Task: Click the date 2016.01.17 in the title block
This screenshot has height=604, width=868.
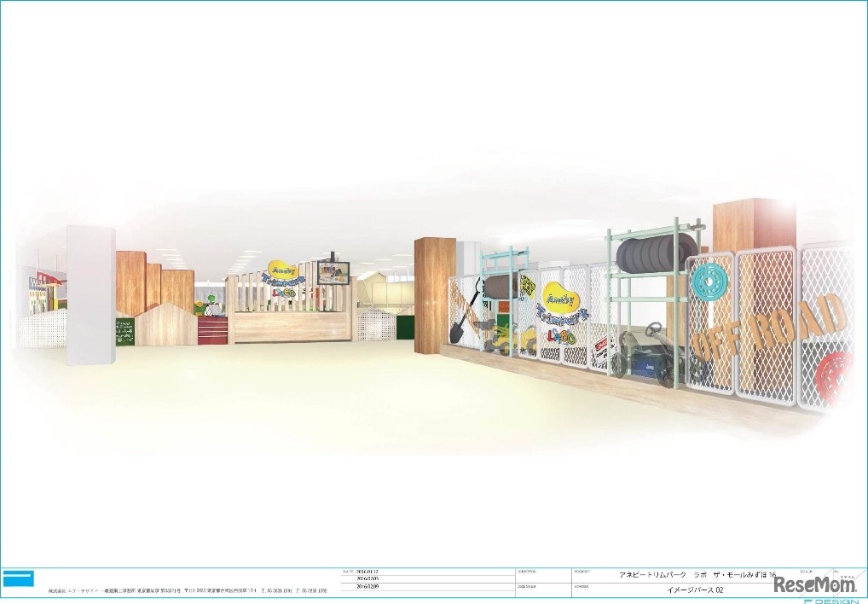Action: pyautogui.click(x=369, y=572)
